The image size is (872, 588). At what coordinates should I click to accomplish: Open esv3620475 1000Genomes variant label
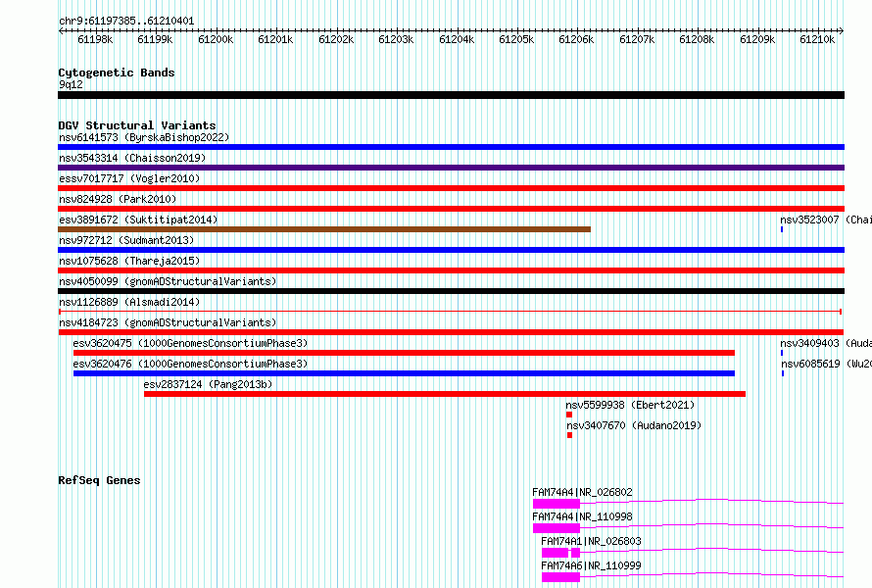click(x=190, y=343)
